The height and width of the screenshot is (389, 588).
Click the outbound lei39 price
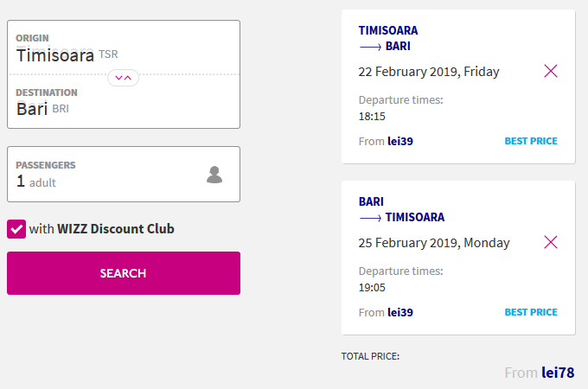pos(400,141)
